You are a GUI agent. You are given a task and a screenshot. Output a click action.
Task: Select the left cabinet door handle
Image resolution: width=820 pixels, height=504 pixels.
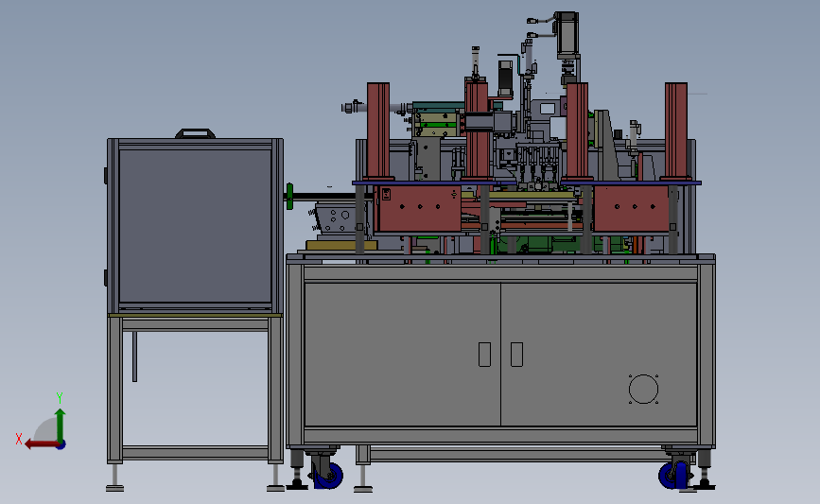point(485,355)
